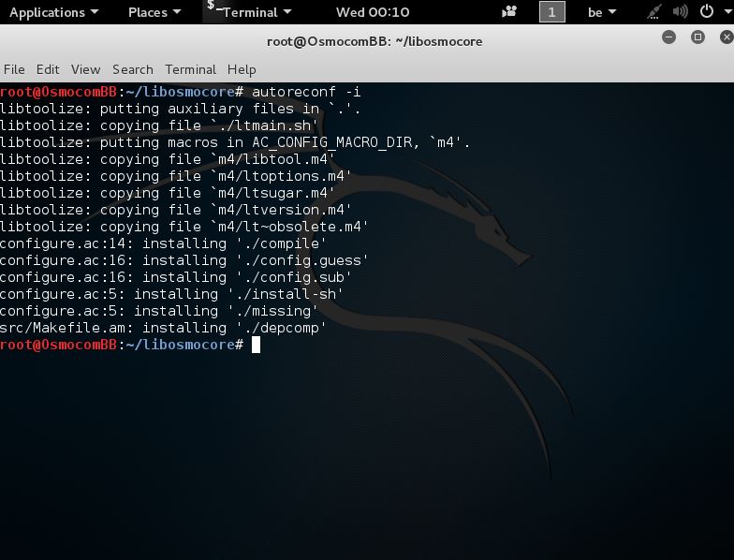Click the line copying 'm4/ltsugar.m4'
This screenshot has width=734, height=560.
coord(168,193)
